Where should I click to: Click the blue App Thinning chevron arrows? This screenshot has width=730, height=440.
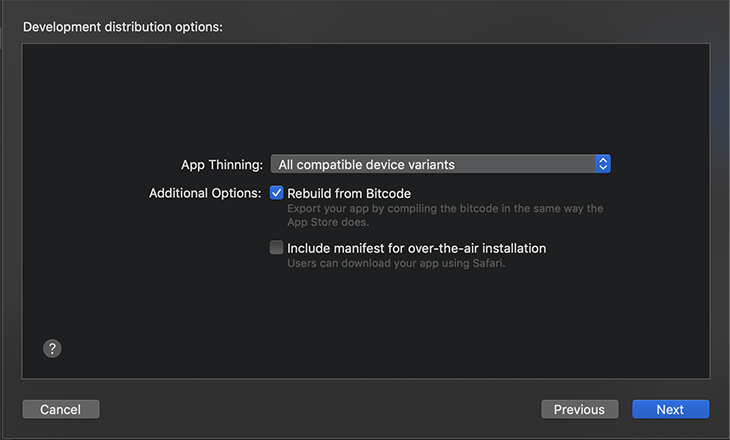(x=602, y=164)
